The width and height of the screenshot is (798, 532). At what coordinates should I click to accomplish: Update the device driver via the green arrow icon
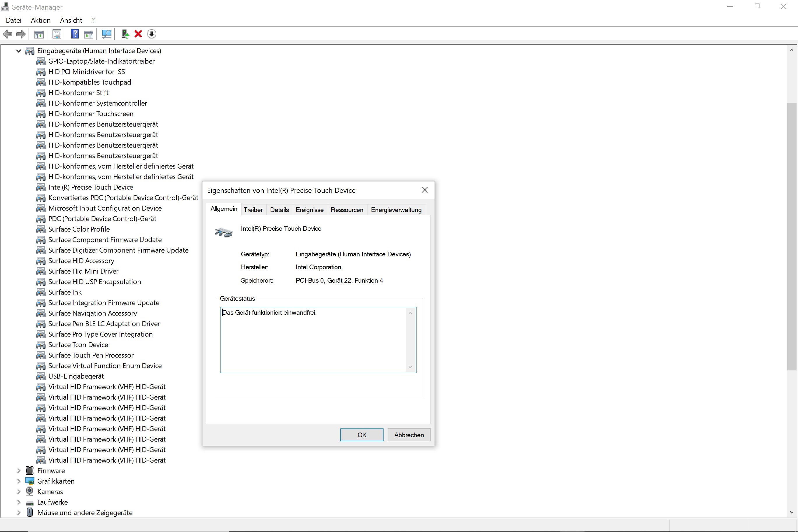point(125,34)
